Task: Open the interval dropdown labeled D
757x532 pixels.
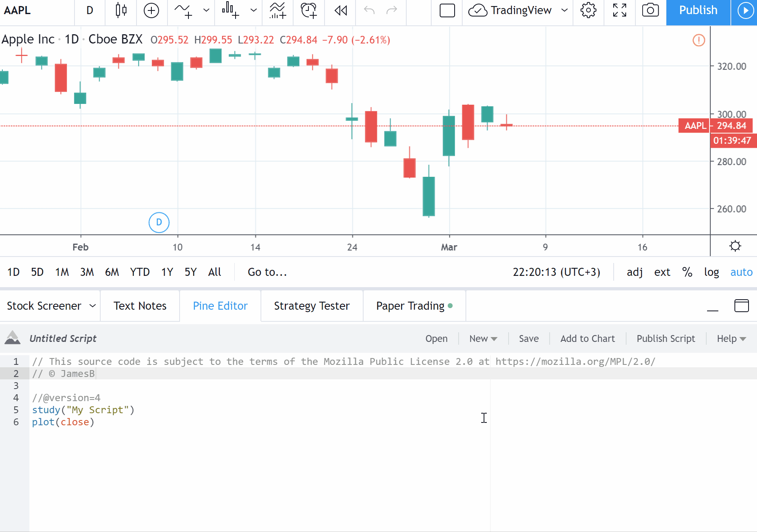Action: (x=89, y=10)
